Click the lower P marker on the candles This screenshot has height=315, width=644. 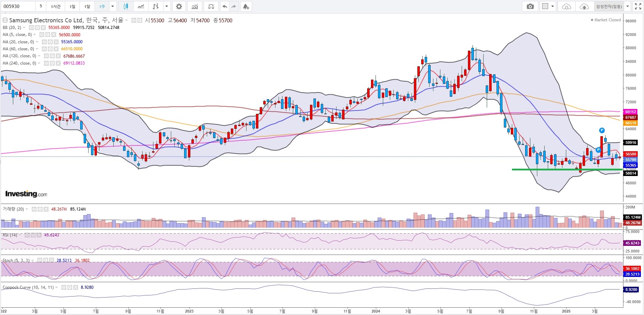598,150
